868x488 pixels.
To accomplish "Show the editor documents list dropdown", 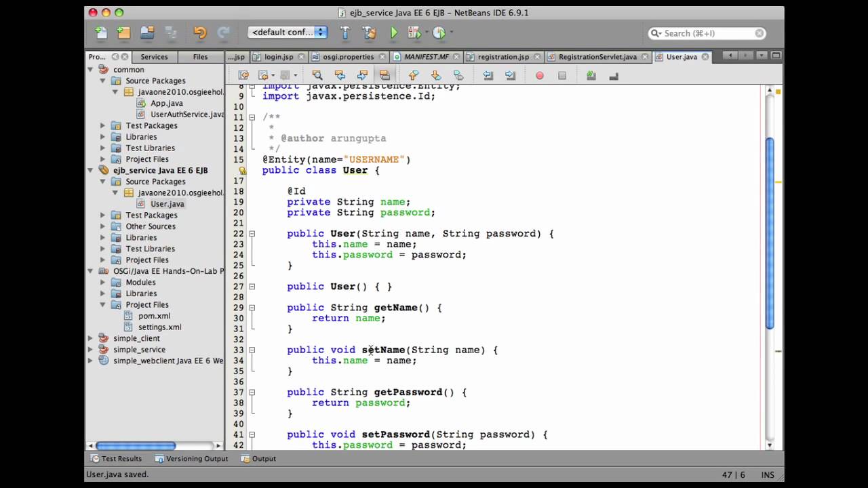I will (x=762, y=56).
